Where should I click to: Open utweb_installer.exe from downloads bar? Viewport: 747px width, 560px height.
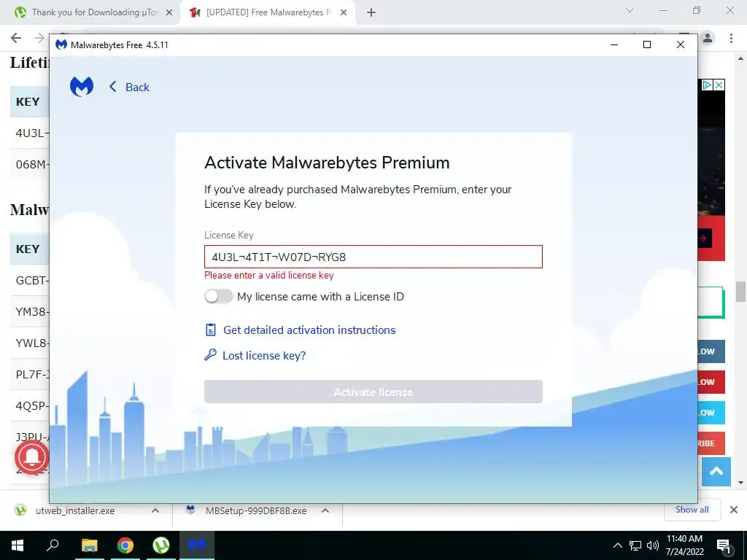(x=75, y=510)
